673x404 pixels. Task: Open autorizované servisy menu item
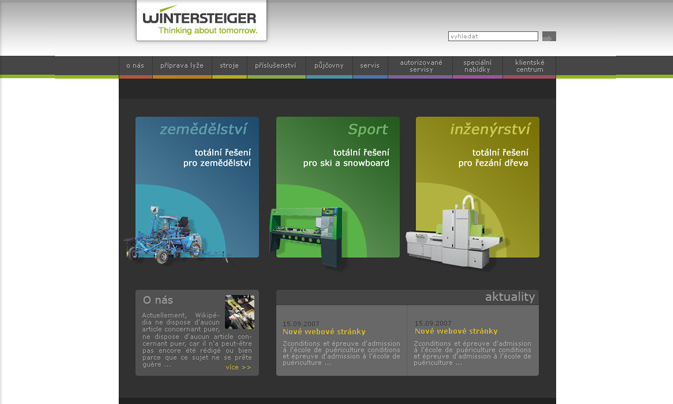[421, 66]
